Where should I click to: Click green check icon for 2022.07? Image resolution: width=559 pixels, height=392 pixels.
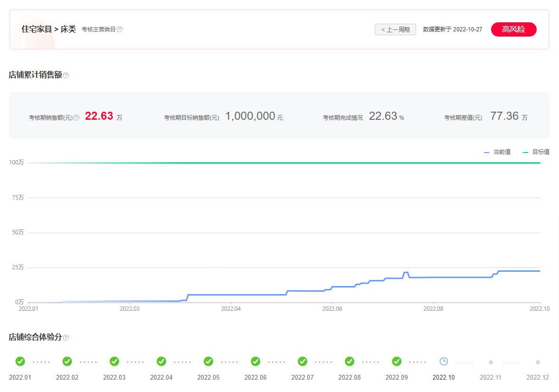(x=303, y=361)
